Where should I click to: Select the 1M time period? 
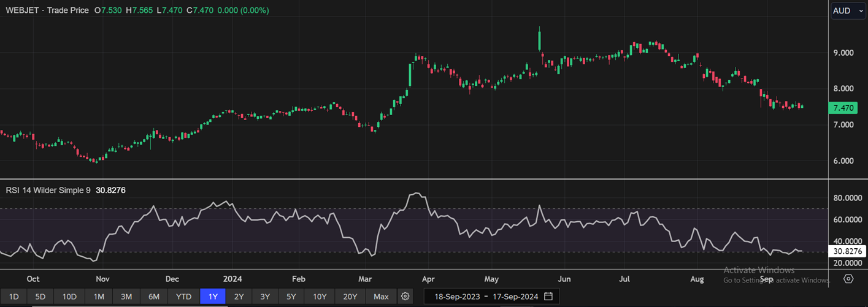[x=99, y=297]
